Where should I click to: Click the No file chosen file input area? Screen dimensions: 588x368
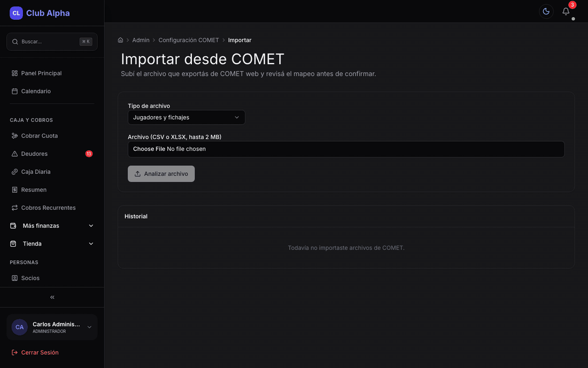(346, 149)
